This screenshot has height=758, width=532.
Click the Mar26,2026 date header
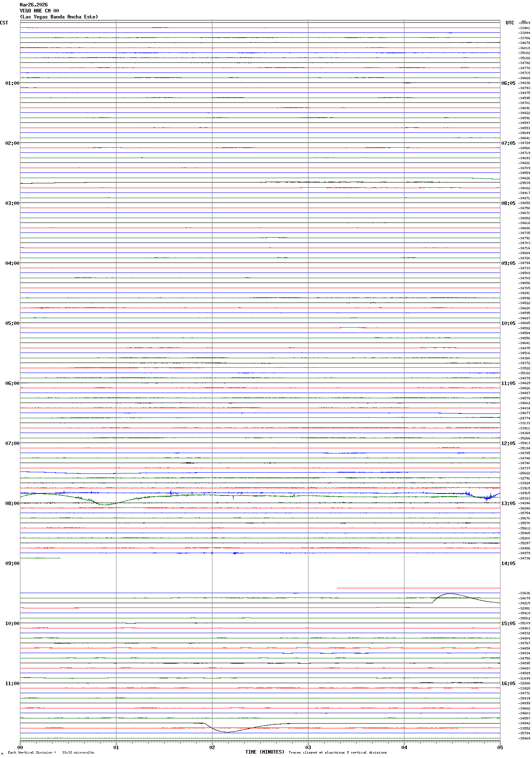(x=34, y=5)
